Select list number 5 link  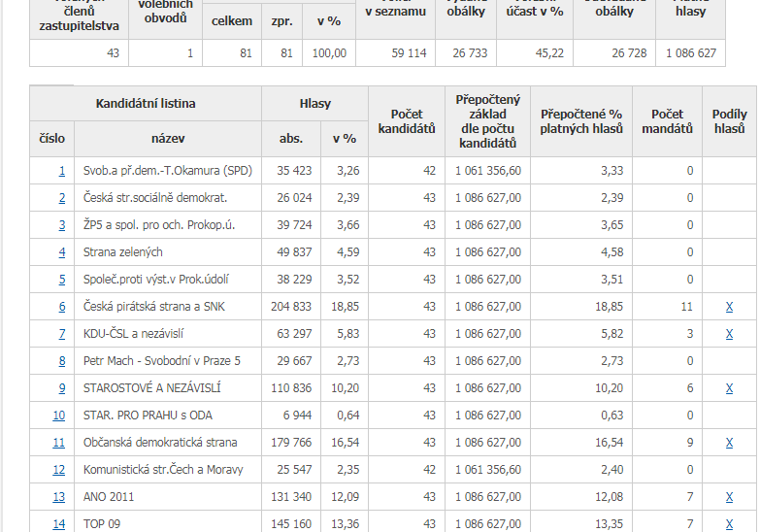pos(61,280)
